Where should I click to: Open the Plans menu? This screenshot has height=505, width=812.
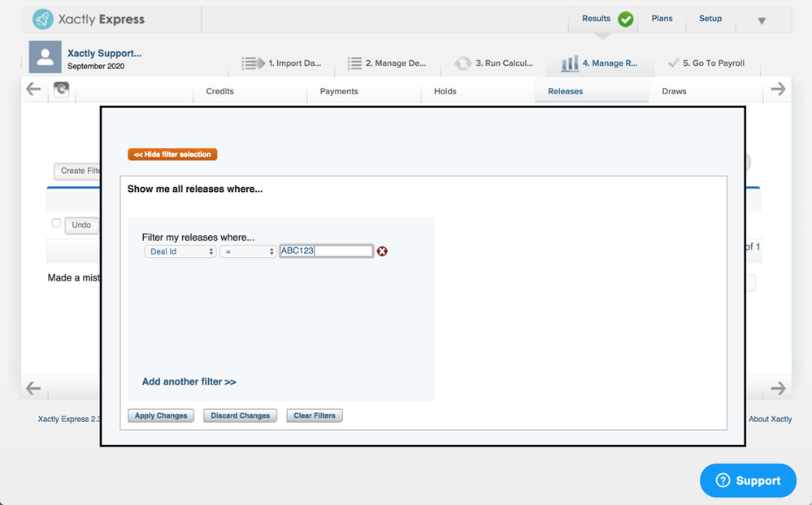pos(662,19)
